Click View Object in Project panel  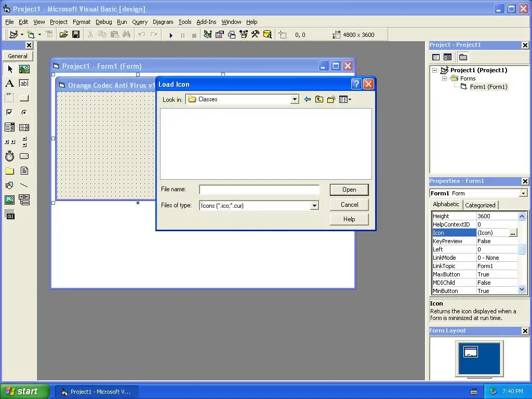point(447,57)
